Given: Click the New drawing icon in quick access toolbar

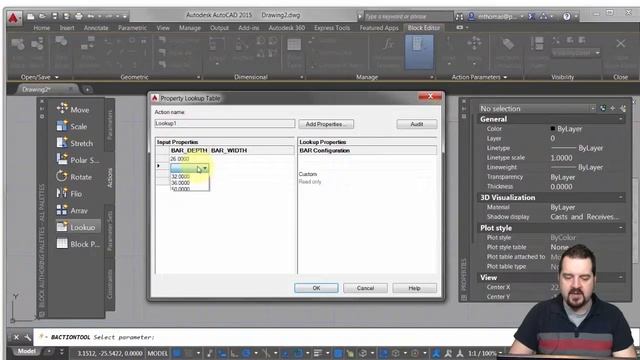Looking at the screenshot, I should pyautogui.click(x=31, y=16).
